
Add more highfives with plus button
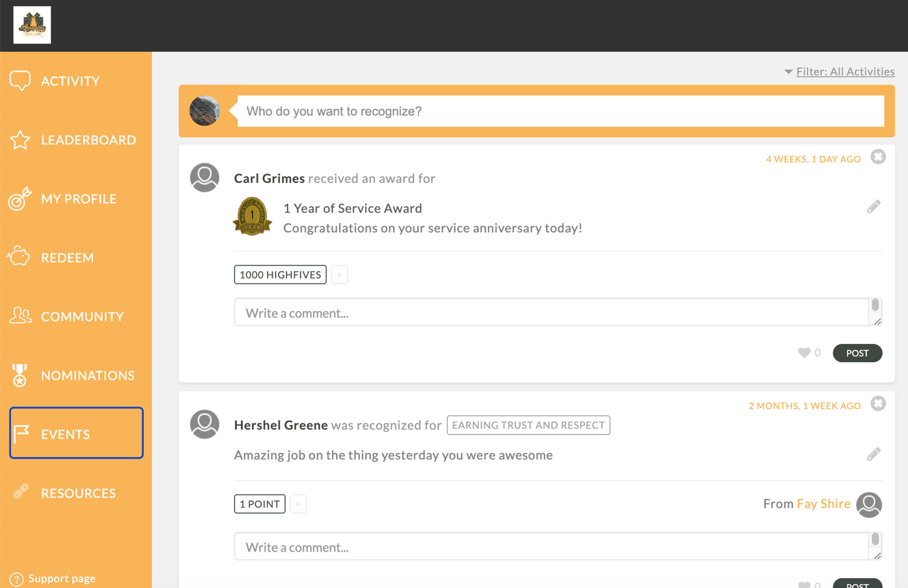pyautogui.click(x=339, y=274)
